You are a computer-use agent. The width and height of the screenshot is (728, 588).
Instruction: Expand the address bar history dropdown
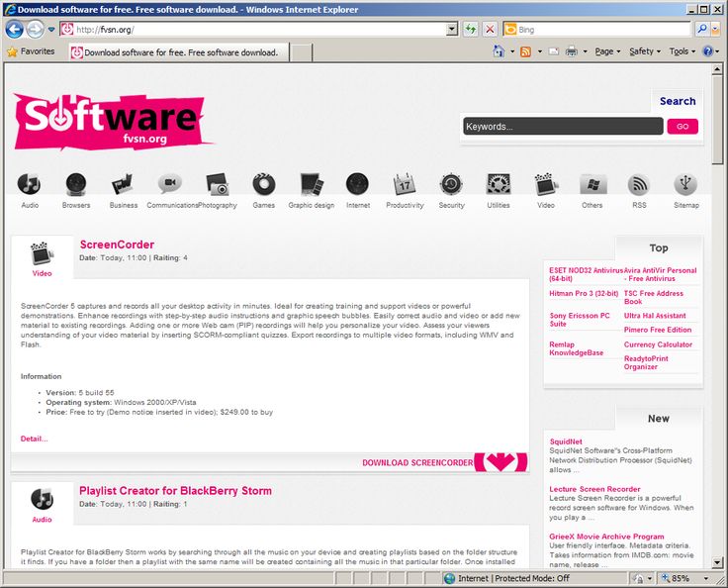(x=452, y=30)
